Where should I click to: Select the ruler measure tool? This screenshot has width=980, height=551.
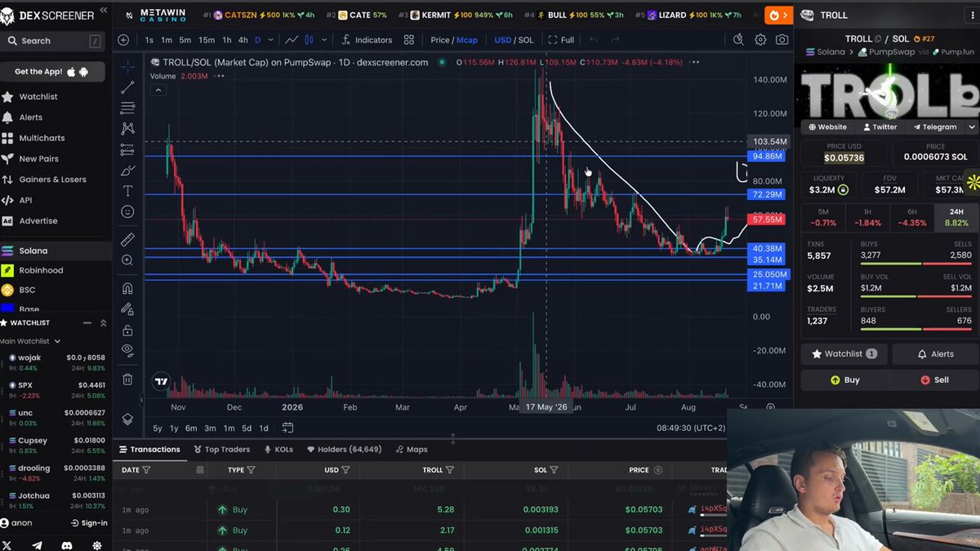tap(127, 240)
